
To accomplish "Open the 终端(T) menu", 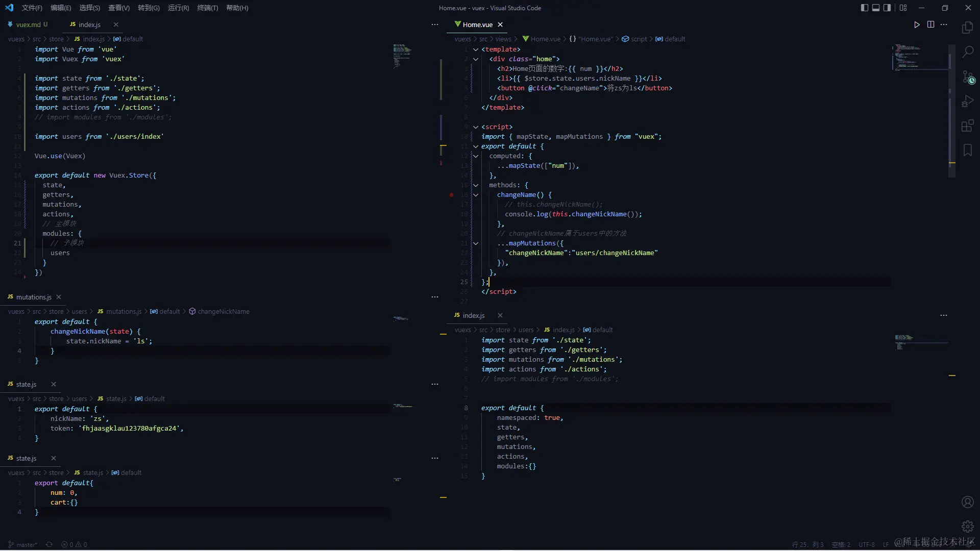I will point(207,8).
